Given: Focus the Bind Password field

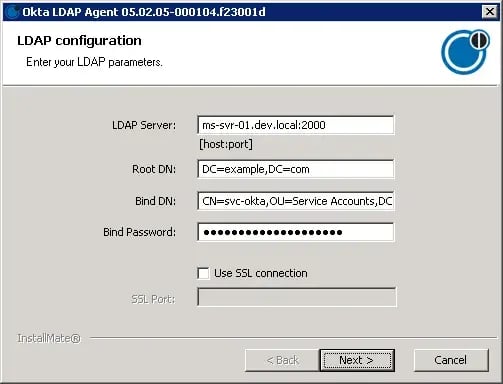Looking at the screenshot, I should click(296, 232).
